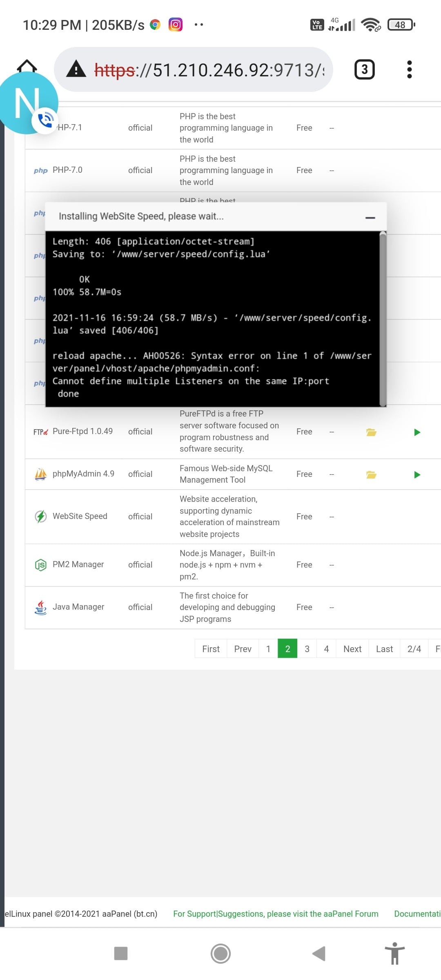Click the dialog title Installing WebSite Speed
441x980 pixels.
click(x=141, y=216)
